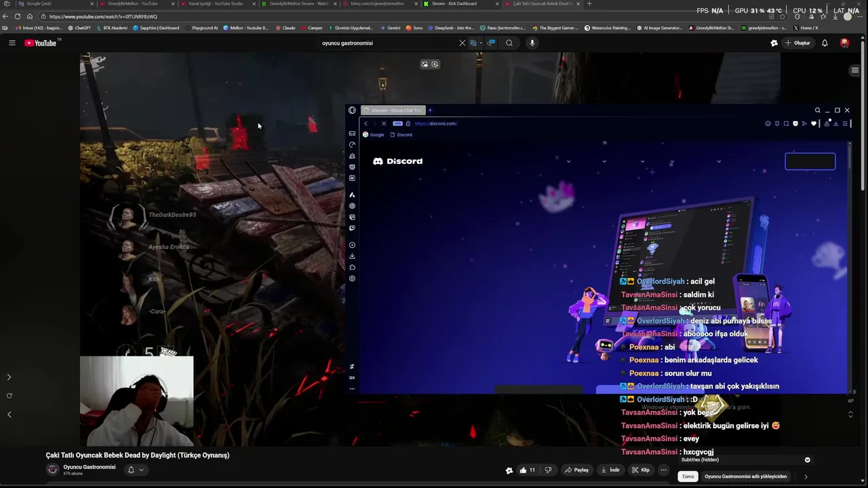Open Aria AI in the Opera sidebar

tap(352, 195)
